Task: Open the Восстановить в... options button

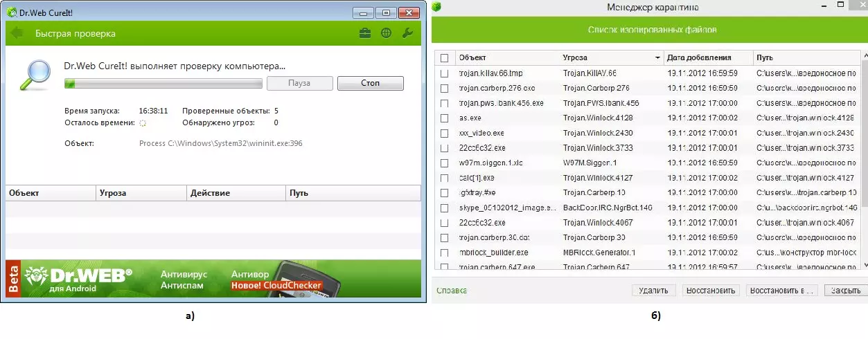Action: [x=782, y=291]
